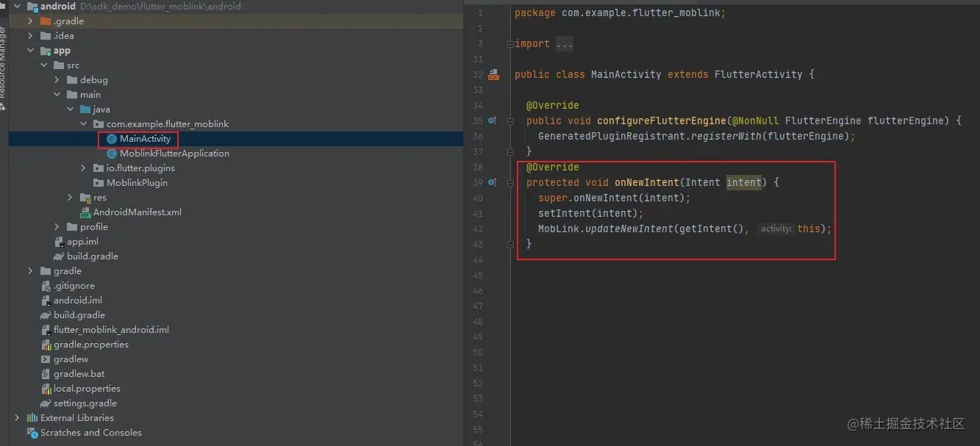Collapse the com.example.flutter_moblink package
Screen dimensions: 980x446
click(x=83, y=124)
